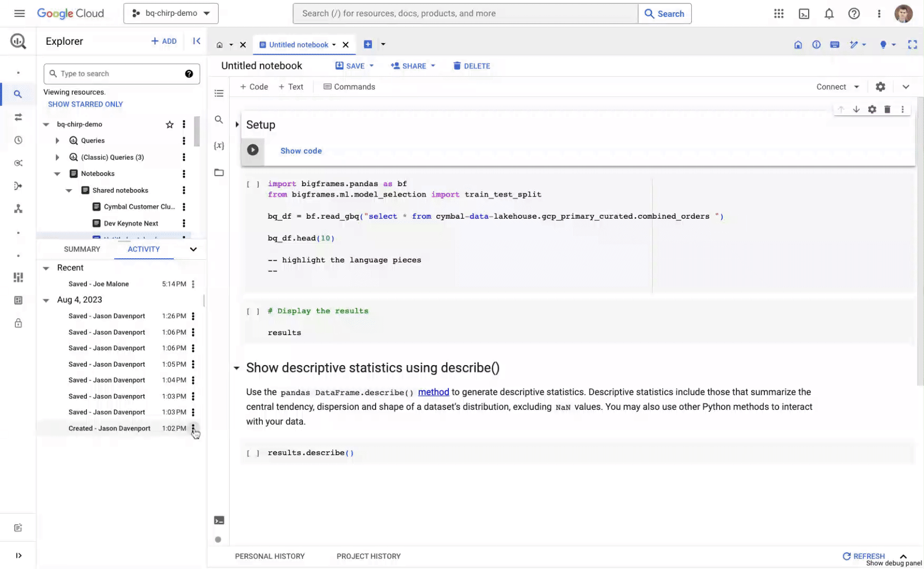Delete the notebook with the DELETE button
The height and width of the screenshot is (569, 924).
point(471,66)
